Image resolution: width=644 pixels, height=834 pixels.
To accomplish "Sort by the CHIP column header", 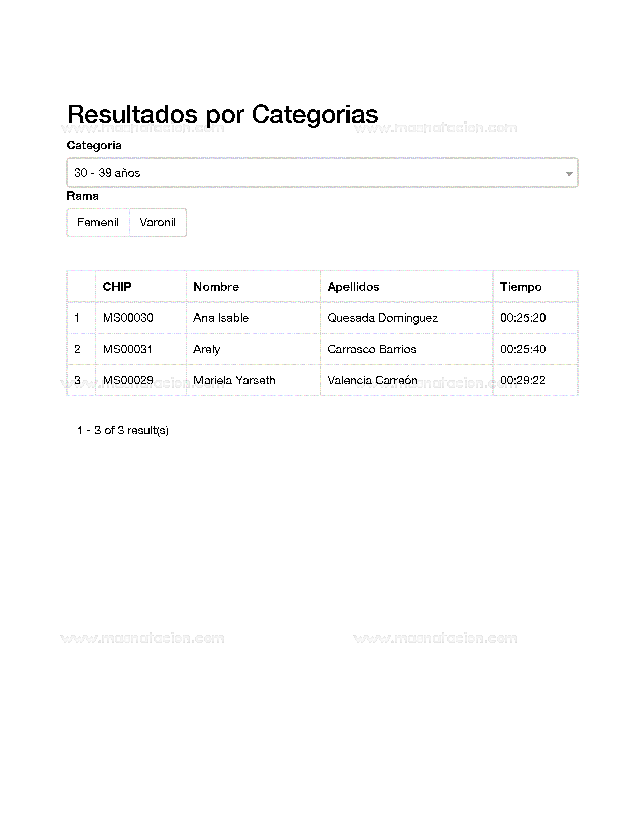I will pos(117,287).
